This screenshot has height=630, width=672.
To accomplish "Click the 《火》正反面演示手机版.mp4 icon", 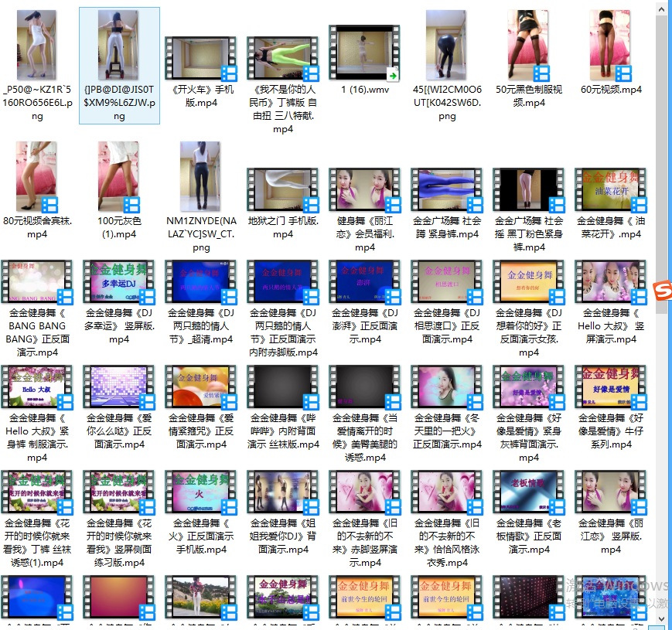I will (201, 492).
